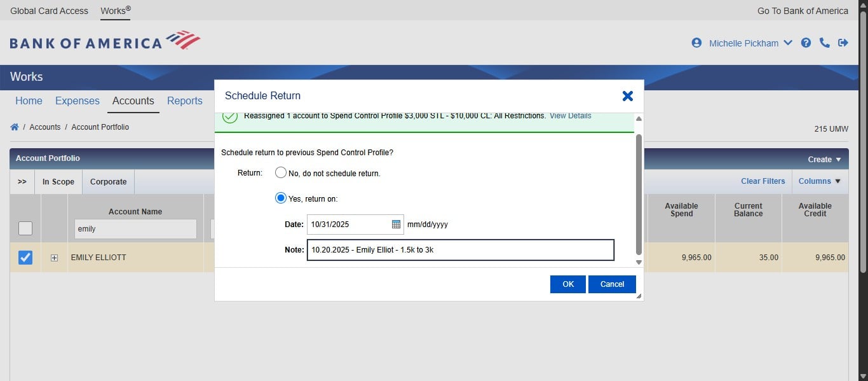Image resolution: width=868 pixels, height=381 pixels.
Task: Uncheck the Emily Elliott row checkbox
Action: [25, 258]
